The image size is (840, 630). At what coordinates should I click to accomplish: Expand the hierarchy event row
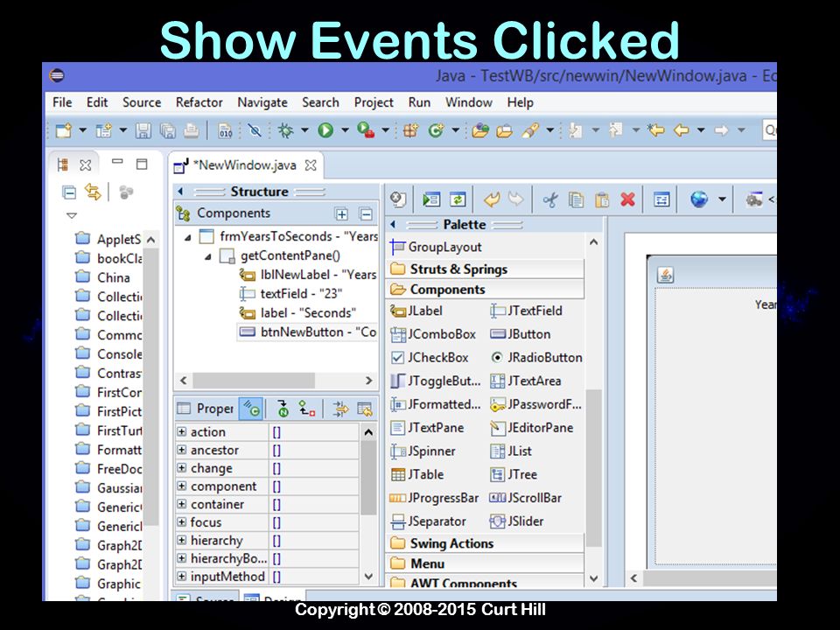click(182, 541)
